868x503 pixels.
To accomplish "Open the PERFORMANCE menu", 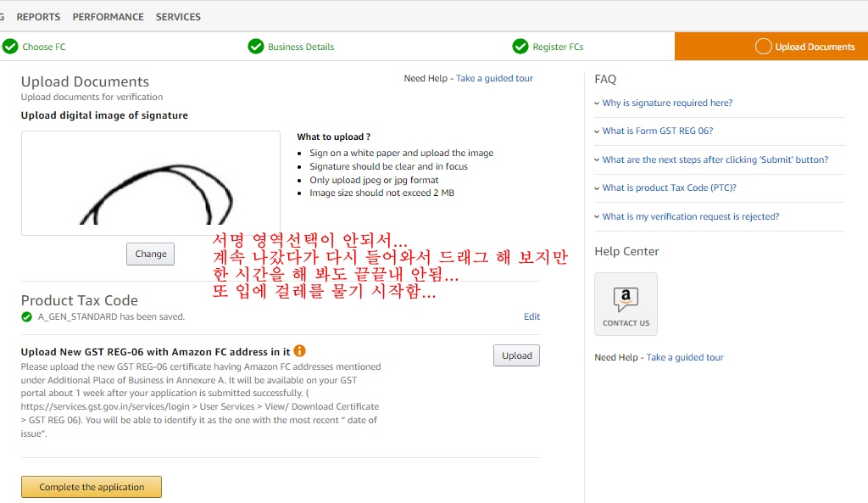I will [108, 17].
